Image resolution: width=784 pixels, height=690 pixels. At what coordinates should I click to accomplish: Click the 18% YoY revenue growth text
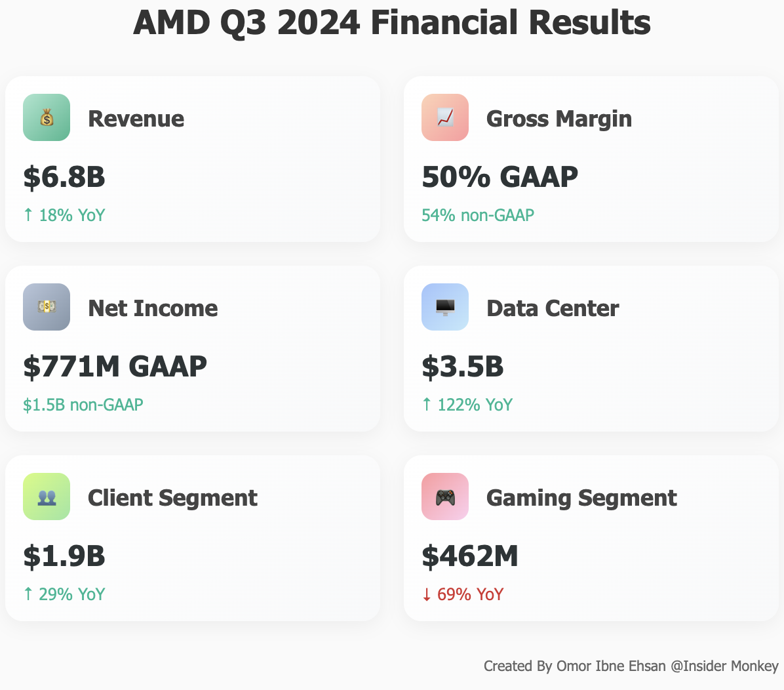64,215
